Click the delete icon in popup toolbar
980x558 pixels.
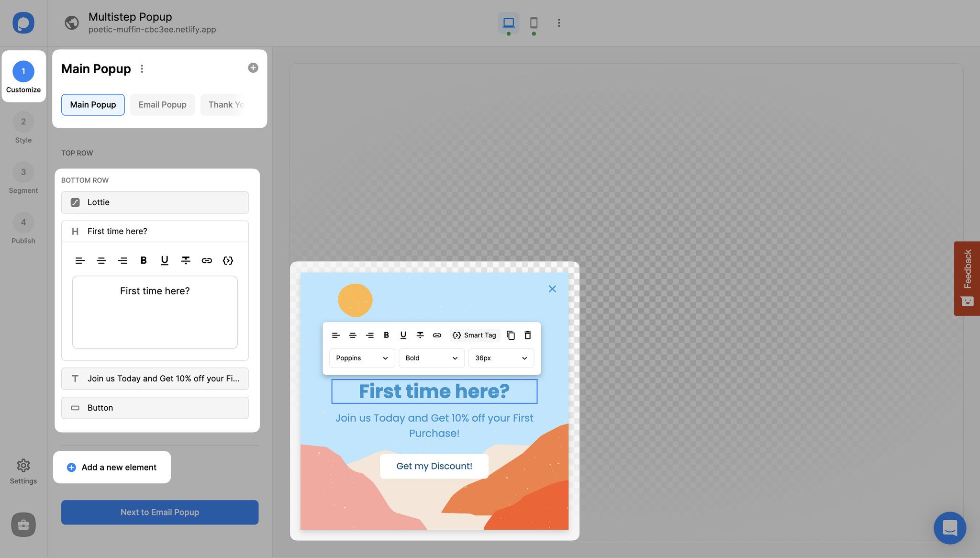coord(526,335)
